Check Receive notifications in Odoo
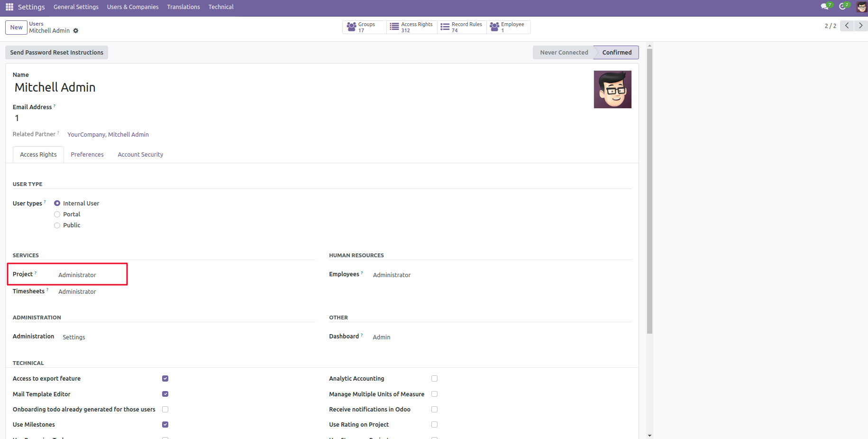The height and width of the screenshot is (439, 868). (x=435, y=409)
